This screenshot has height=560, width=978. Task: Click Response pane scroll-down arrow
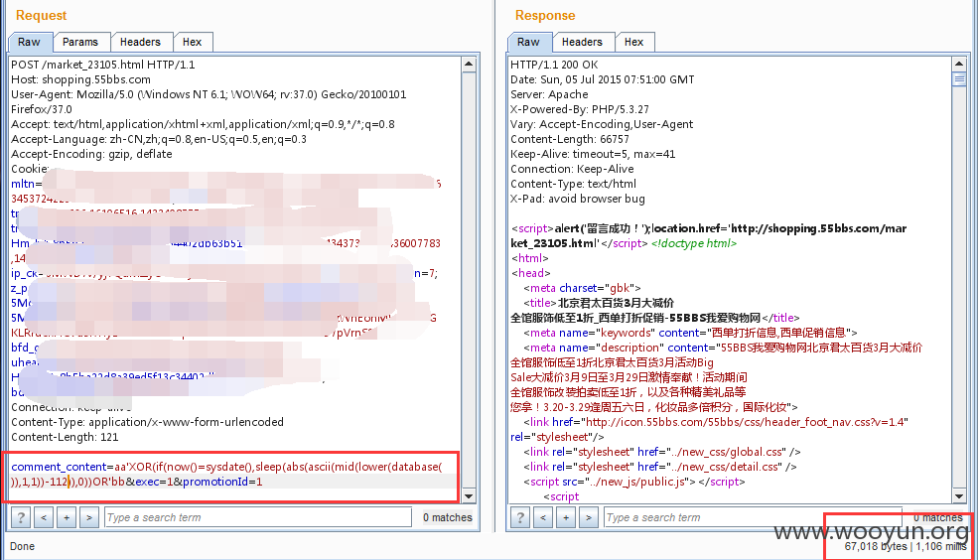point(959,496)
